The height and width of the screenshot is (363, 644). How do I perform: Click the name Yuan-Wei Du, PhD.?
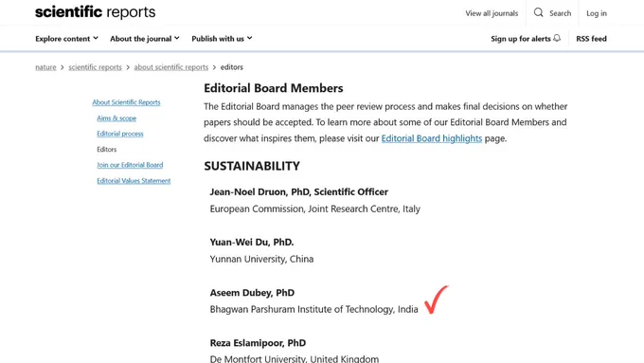click(x=252, y=242)
